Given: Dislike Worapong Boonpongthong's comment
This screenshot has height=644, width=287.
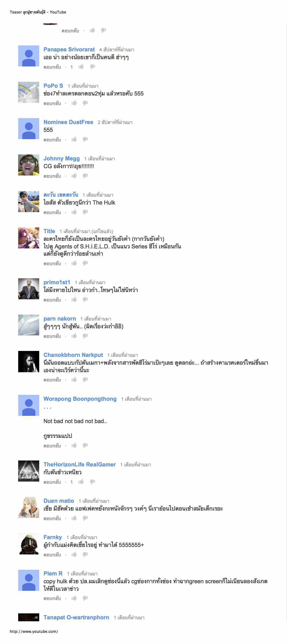Looking at the screenshot, I should pos(85,445).
